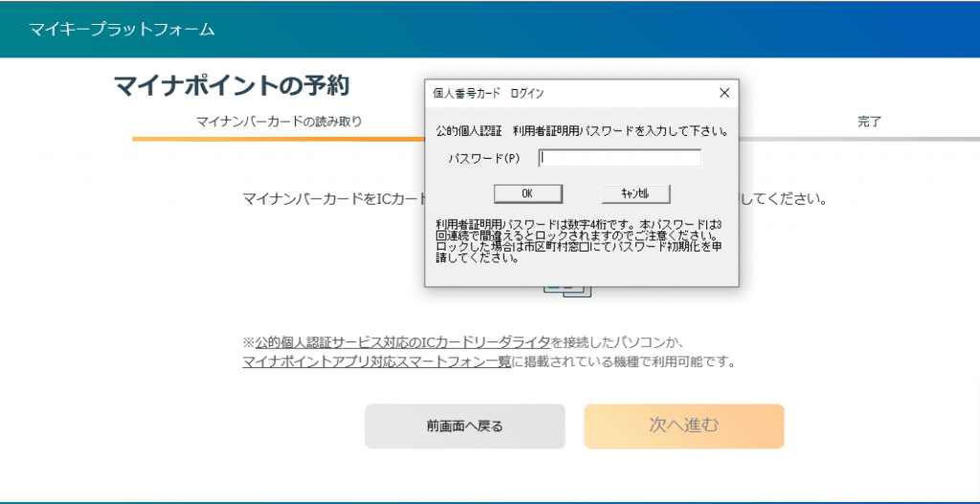Select the マイナンバーカードの読み取り step
The image size is (980, 504).
point(278,121)
